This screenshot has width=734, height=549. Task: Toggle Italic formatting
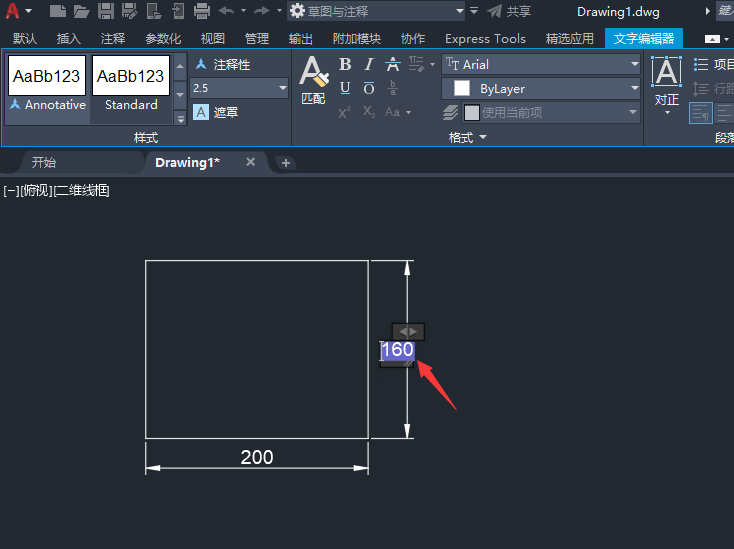369,64
